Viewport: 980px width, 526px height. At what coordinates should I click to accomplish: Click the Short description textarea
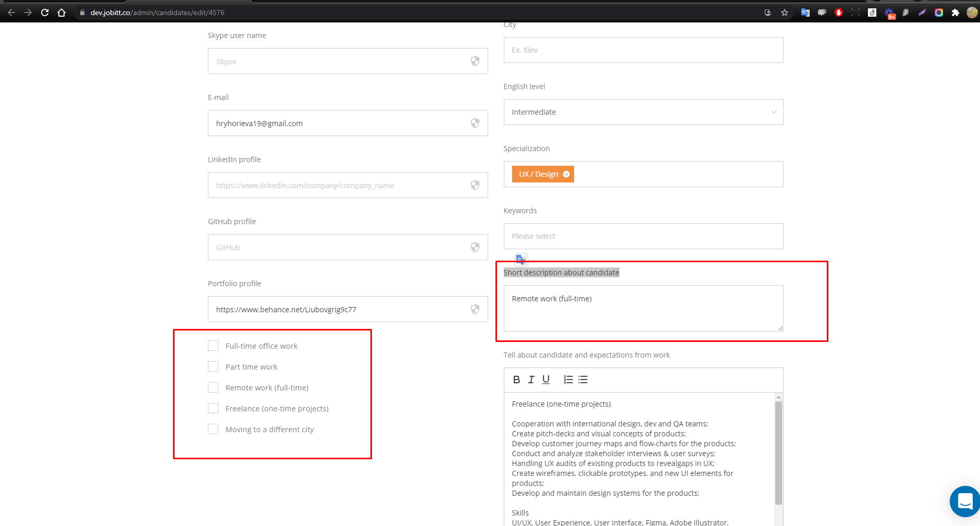[x=643, y=308]
